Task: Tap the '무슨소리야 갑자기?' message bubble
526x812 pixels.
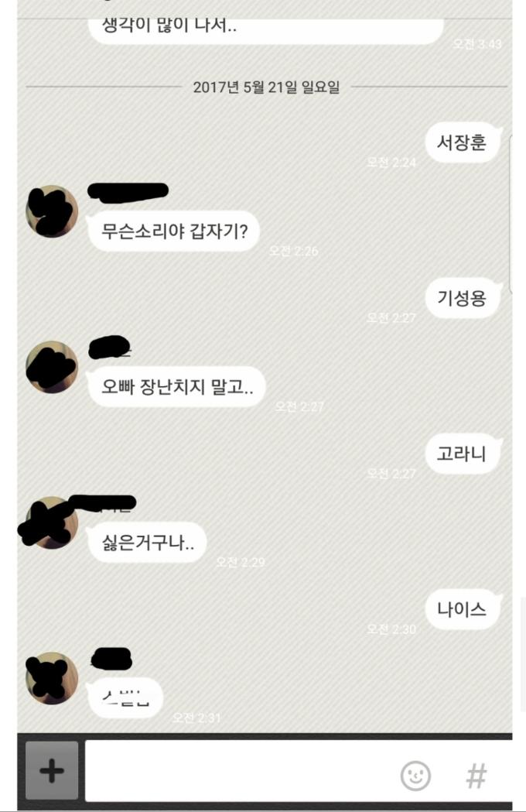Action: (173, 231)
